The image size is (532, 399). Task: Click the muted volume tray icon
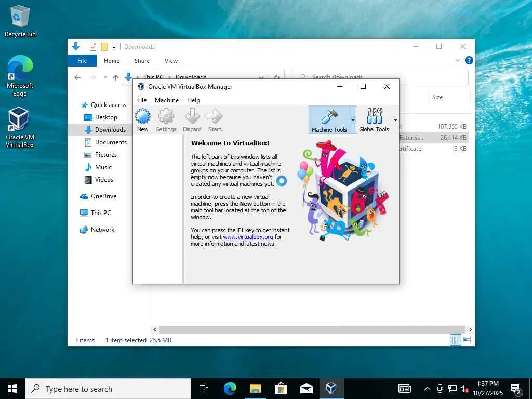[x=464, y=389]
